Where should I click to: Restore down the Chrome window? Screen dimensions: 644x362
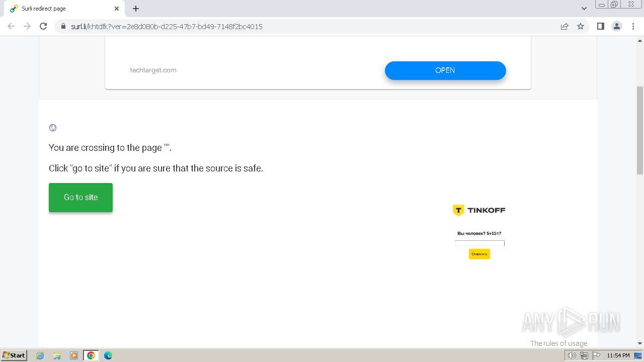[x=614, y=5]
